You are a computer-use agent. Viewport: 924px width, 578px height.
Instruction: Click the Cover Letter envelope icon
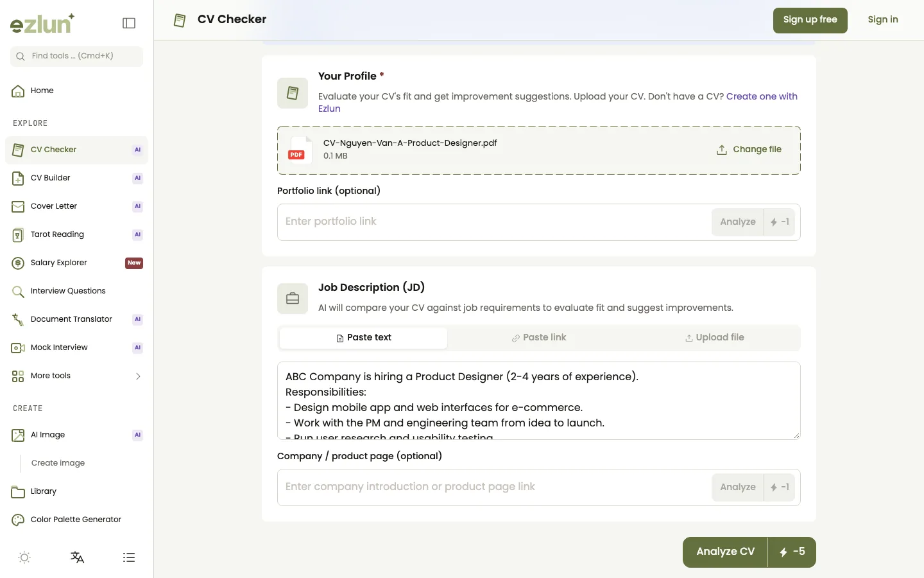click(18, 206)
